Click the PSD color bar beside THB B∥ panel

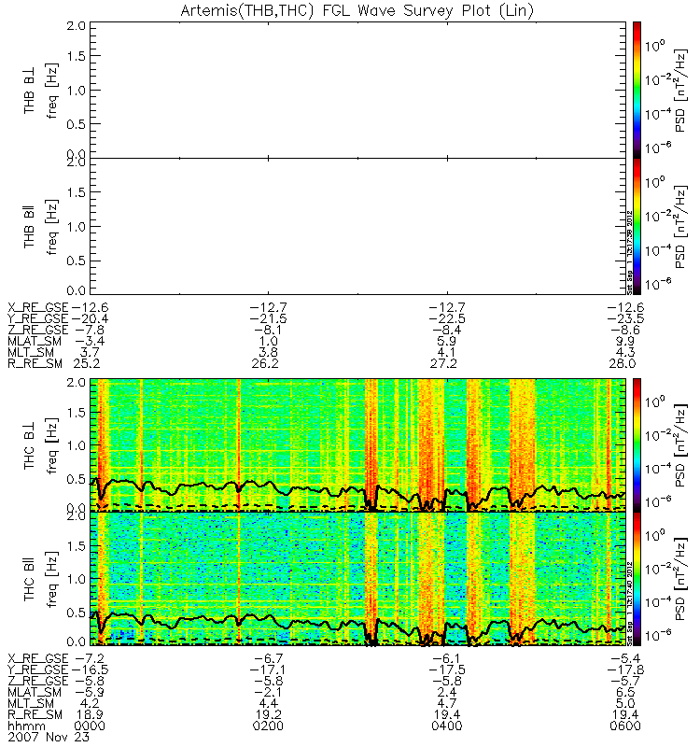tap(637, 226)
